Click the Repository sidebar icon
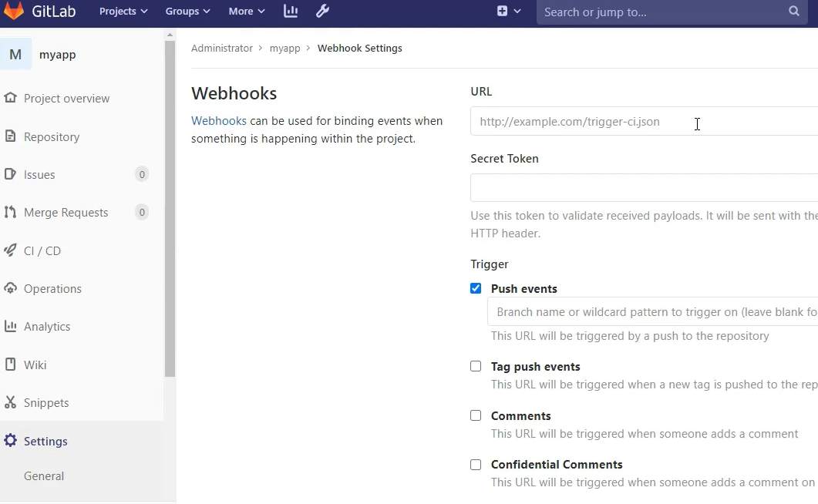 10,136
